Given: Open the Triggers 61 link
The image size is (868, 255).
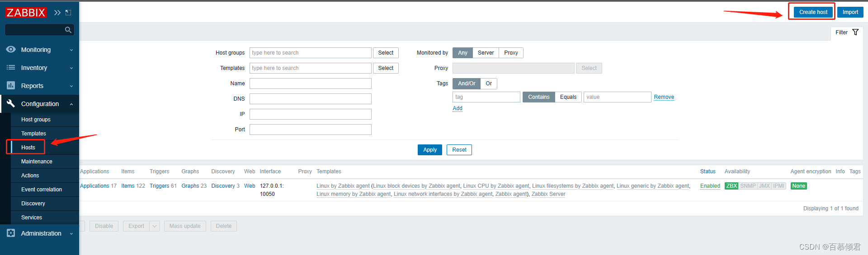Looking at the screenshot, I should tap(160, 186).
